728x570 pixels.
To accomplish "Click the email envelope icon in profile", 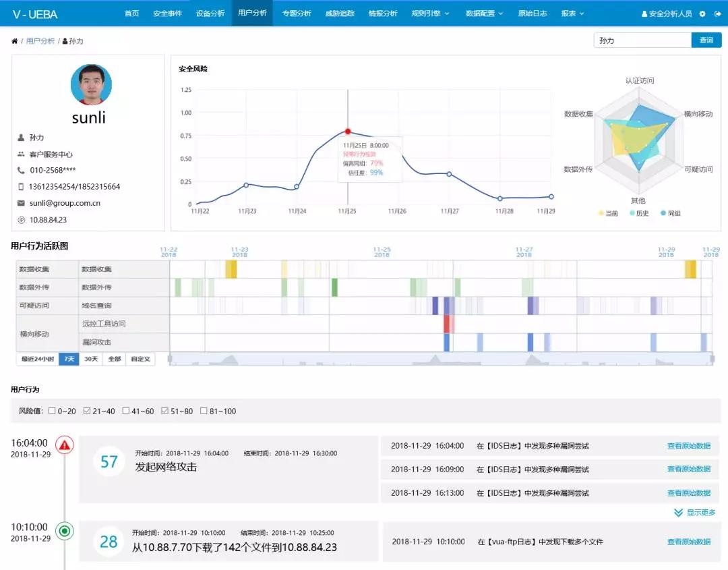I will tap(21, 203).
